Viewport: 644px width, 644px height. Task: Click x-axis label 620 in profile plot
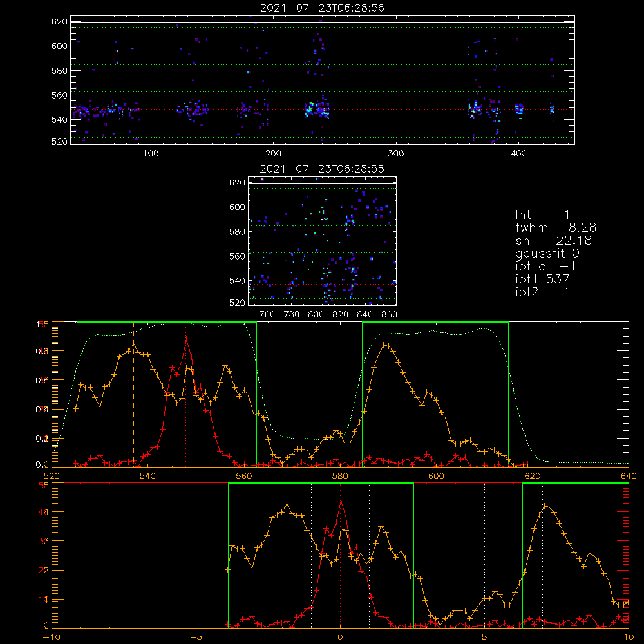pyautogui.click(x=533, y=477)
